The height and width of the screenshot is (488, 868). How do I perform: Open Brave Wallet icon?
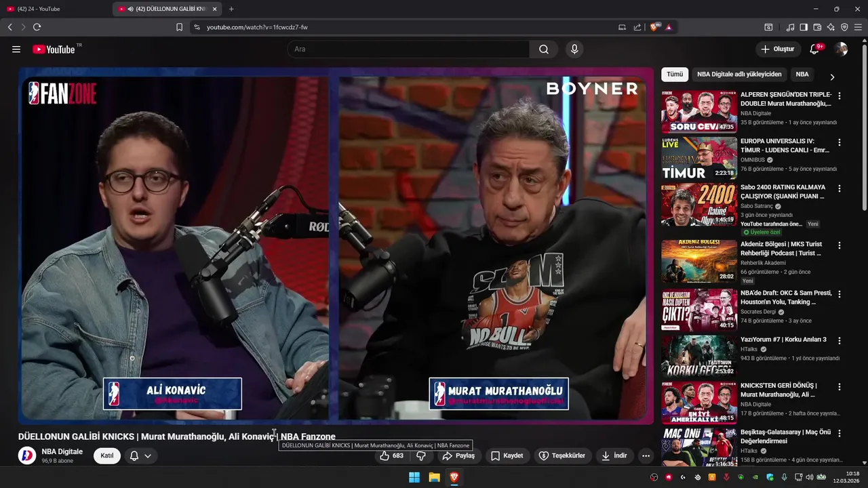click(x=817, y=27)
